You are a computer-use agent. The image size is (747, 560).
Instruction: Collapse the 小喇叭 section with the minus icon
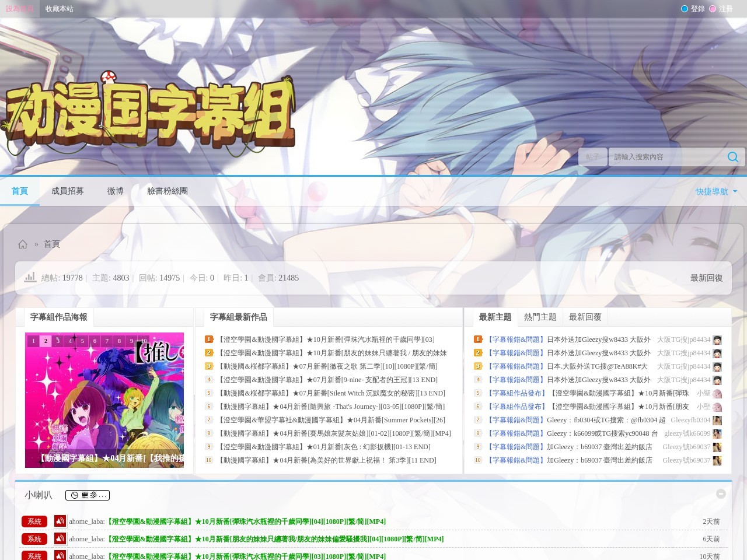pyautogui.click(x=721, y=494)
